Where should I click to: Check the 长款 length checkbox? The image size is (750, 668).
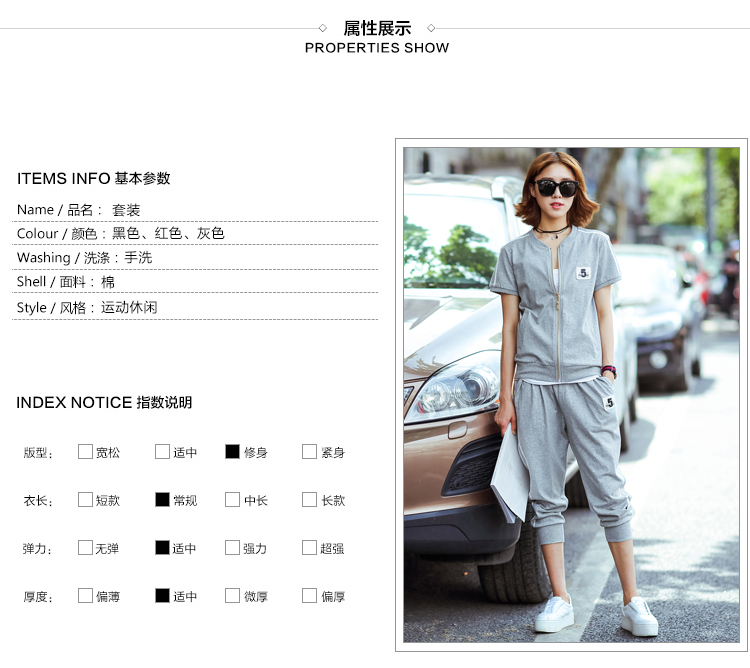pyautogui.click(x=309, y=500)
